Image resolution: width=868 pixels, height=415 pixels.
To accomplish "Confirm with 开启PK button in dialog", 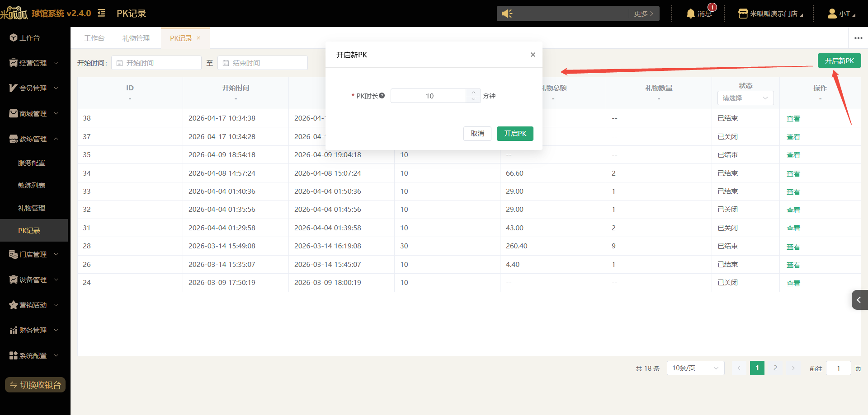I will click(x=515, y=134).
